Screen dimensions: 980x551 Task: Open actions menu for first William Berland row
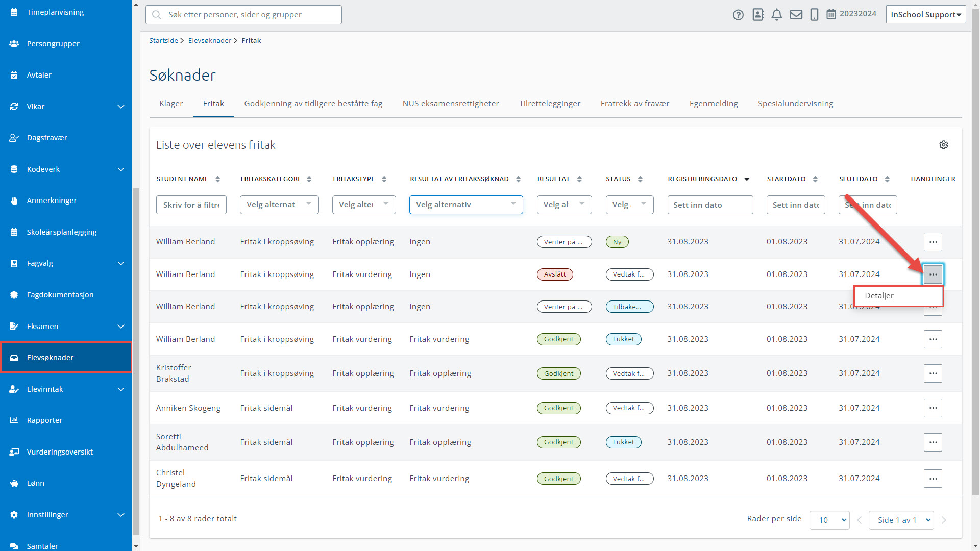pos(933,242)
